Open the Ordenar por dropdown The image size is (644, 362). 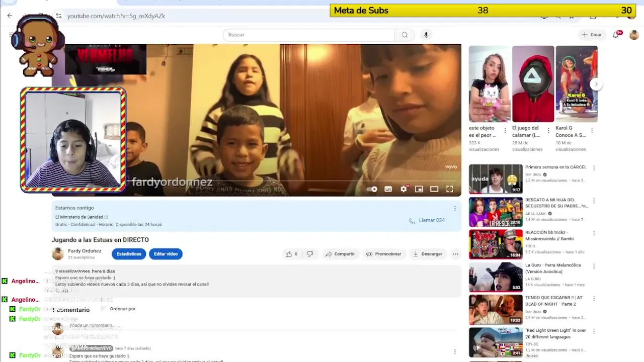pos(118,309)
